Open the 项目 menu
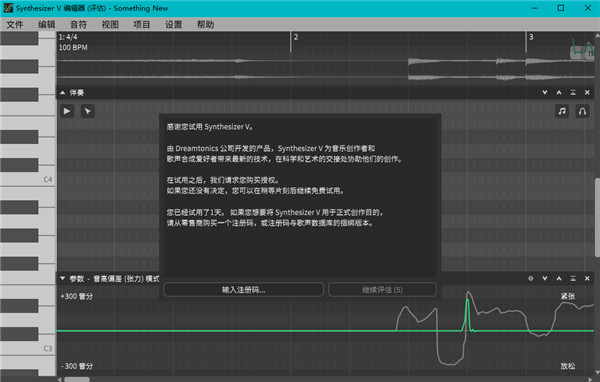Image resolution: width=600 pixels, height=382 pixels. 142,24
